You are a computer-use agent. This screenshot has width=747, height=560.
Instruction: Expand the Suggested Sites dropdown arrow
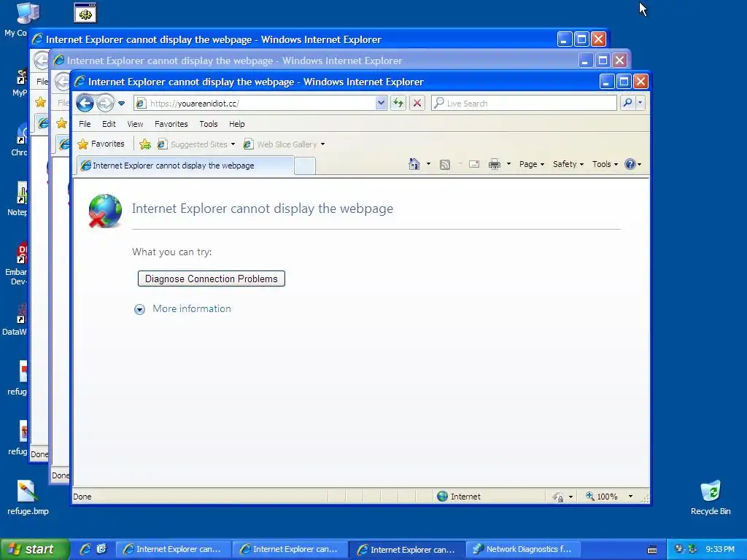233,144
